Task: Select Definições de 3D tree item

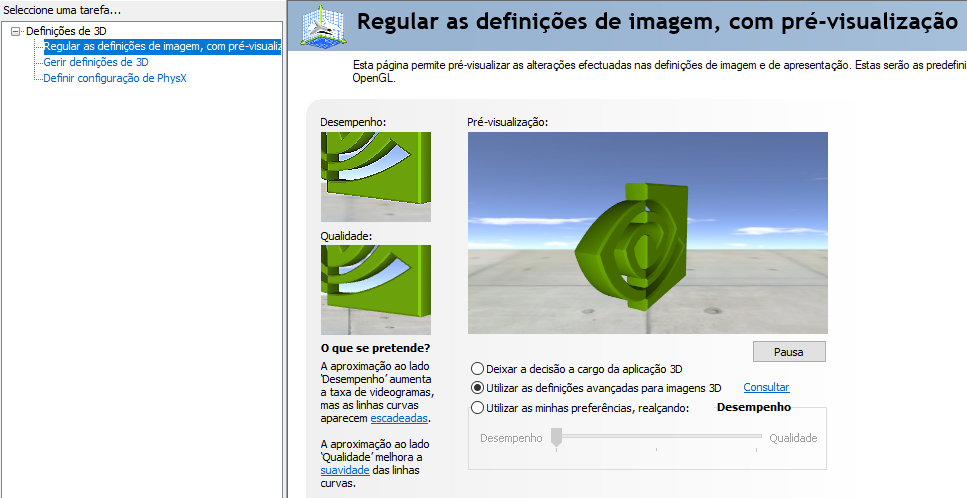Action: (66, 31)
